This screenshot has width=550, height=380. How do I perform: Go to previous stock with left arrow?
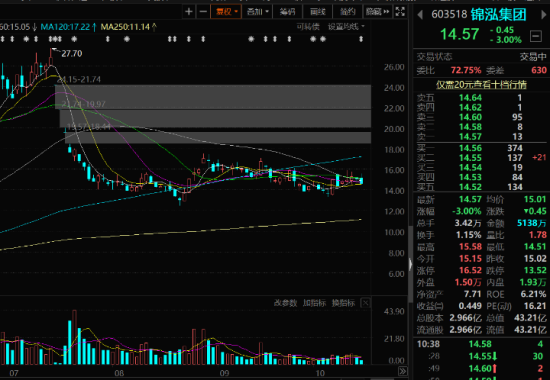point(420,15)
